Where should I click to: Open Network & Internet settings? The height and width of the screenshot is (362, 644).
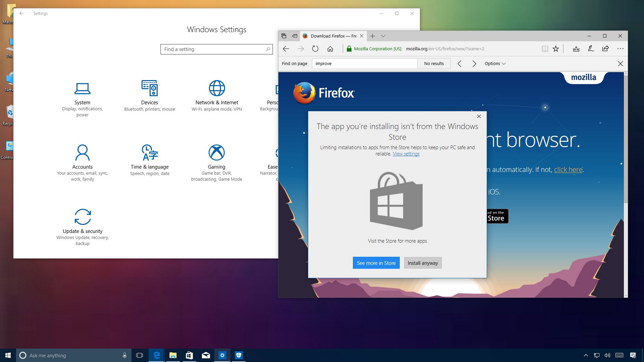[217, 96]
